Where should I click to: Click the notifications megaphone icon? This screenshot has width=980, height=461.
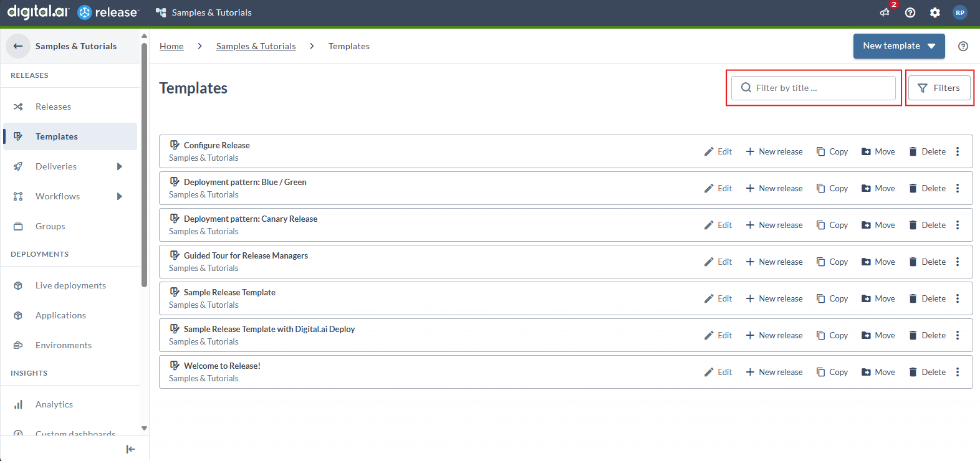click(885, 12)
